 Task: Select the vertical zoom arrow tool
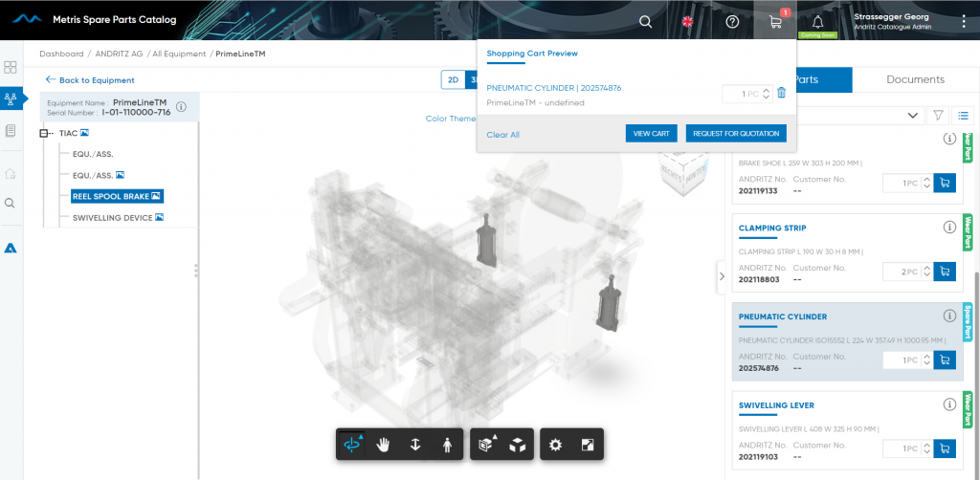pos(414,445)
